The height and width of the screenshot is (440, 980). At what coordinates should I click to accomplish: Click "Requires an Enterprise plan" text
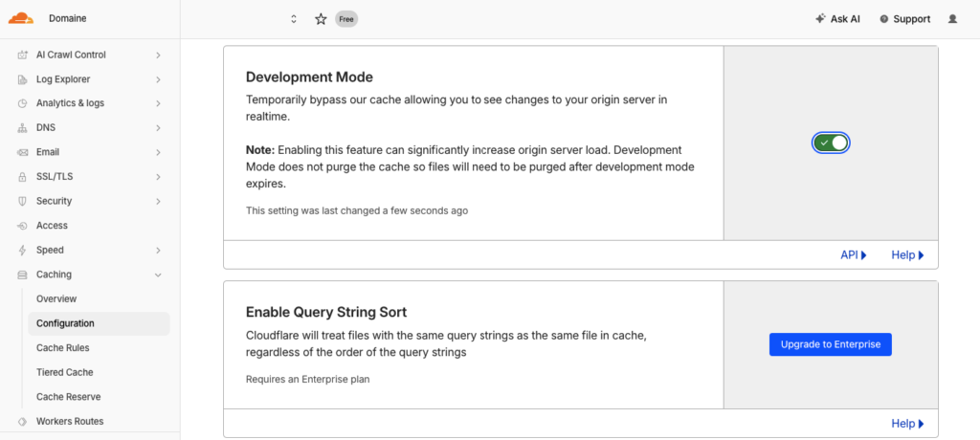click(307, 379)
